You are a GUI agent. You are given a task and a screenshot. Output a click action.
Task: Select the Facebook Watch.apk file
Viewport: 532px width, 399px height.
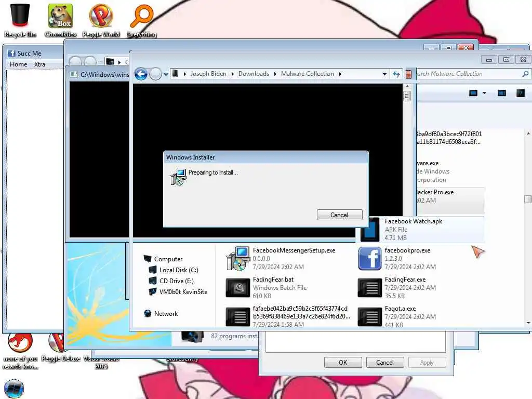[421, 229]
